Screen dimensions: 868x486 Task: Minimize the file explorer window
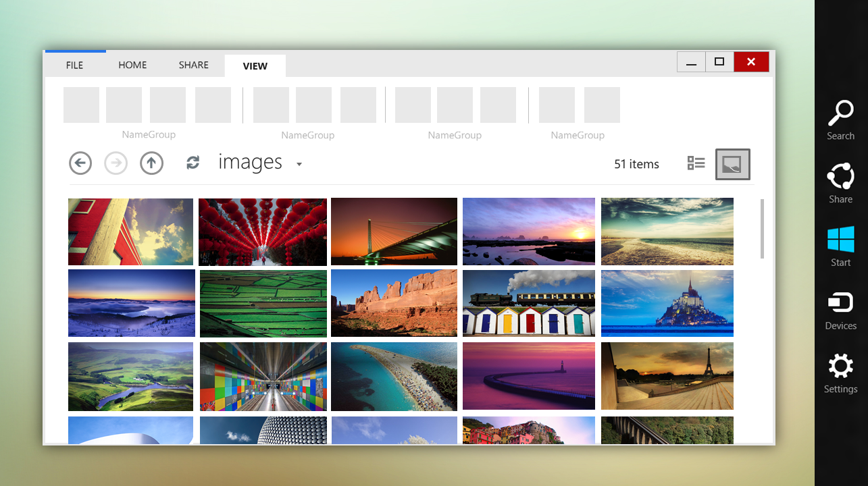click(x=691, y=62)
